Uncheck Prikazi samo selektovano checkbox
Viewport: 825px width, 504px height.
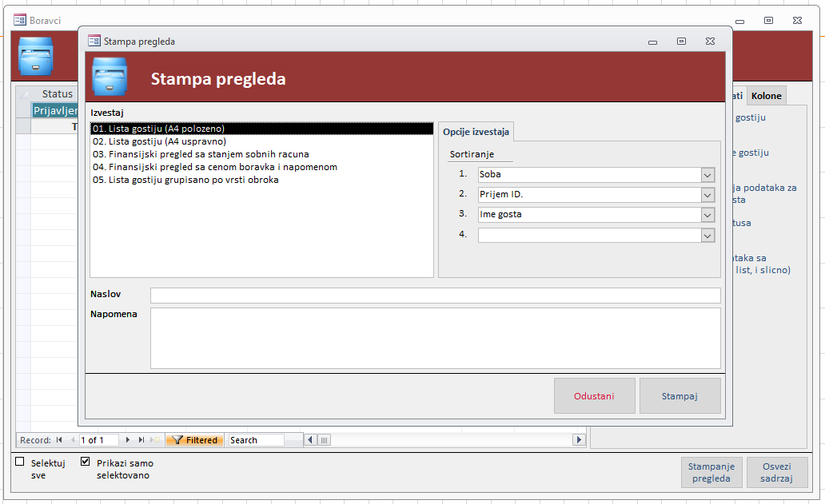coord(86,462)
